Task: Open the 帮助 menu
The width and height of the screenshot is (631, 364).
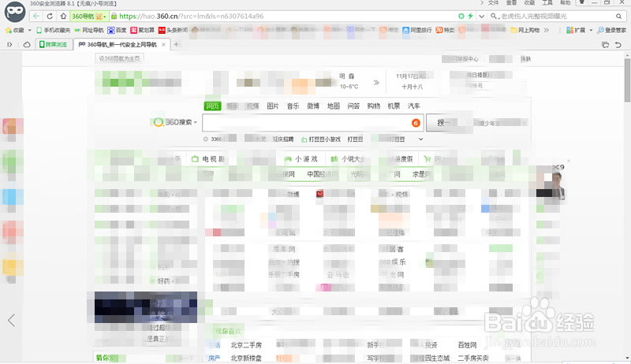Action: [x=565, y=3]
